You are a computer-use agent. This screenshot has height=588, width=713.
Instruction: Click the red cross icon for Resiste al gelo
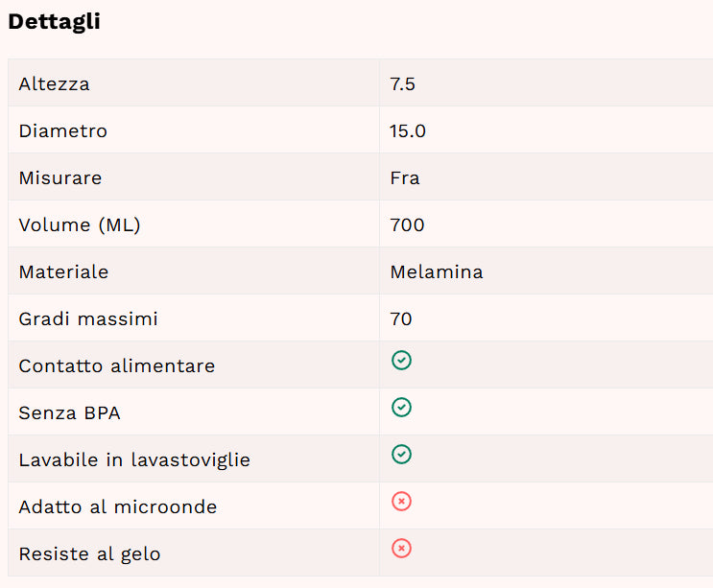tap(401, 548)
